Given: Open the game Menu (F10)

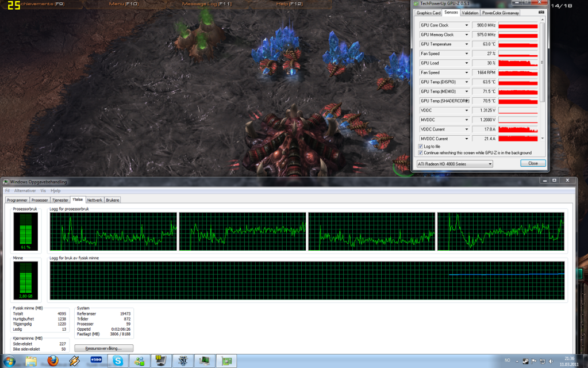Looking at the screenshot, I should (x=124, y=4).
